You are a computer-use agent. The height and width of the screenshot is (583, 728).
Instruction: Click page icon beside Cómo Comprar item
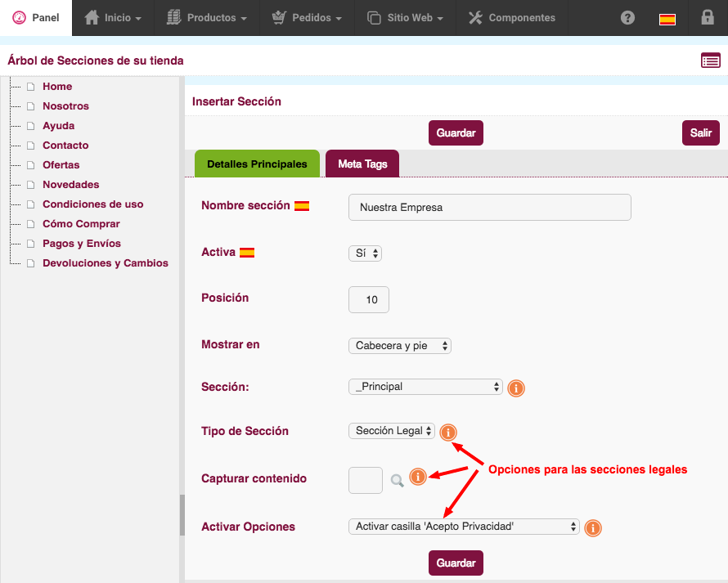point(30,224)
